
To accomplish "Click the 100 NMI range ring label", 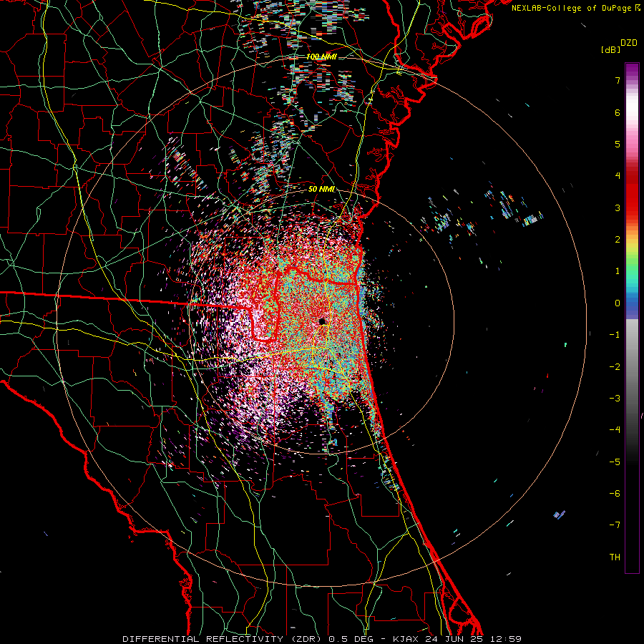I will pos(321,57).
